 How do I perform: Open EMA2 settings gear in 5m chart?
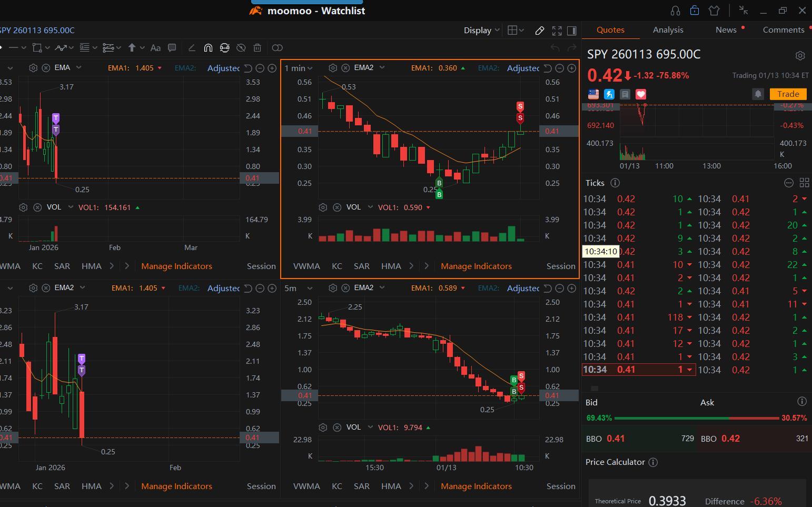[x=333, y=288]
